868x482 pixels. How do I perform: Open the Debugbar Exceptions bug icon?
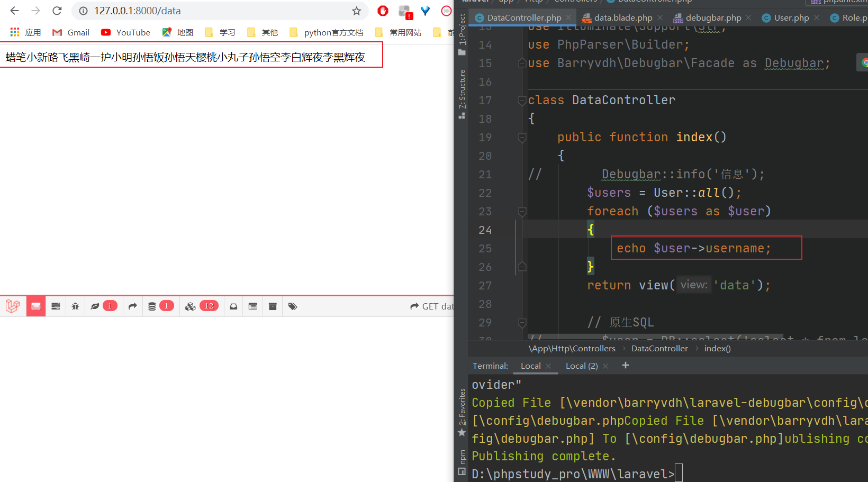tap(75, 306)
